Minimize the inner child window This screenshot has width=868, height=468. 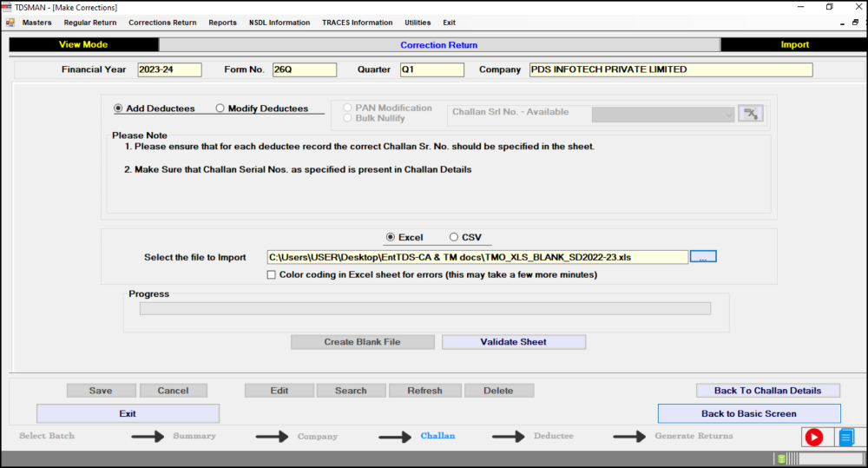842,23
